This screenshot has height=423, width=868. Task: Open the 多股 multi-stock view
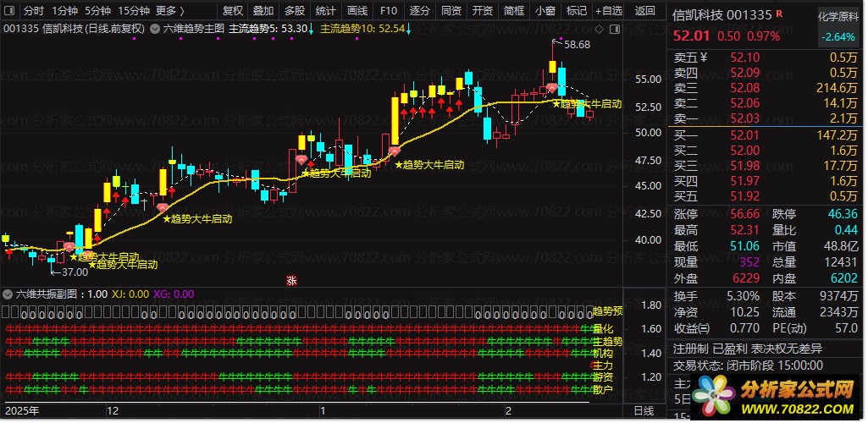tap(295, 10)
